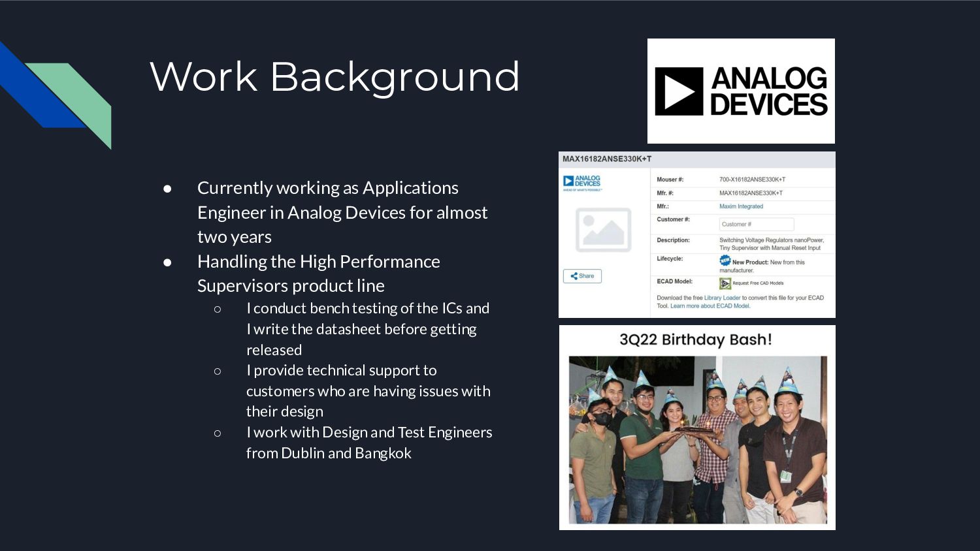The height and width of the screenshot is (551, 980).
Task: Click the Lifecycle label in listing
Action: click(x=670, y=259)
